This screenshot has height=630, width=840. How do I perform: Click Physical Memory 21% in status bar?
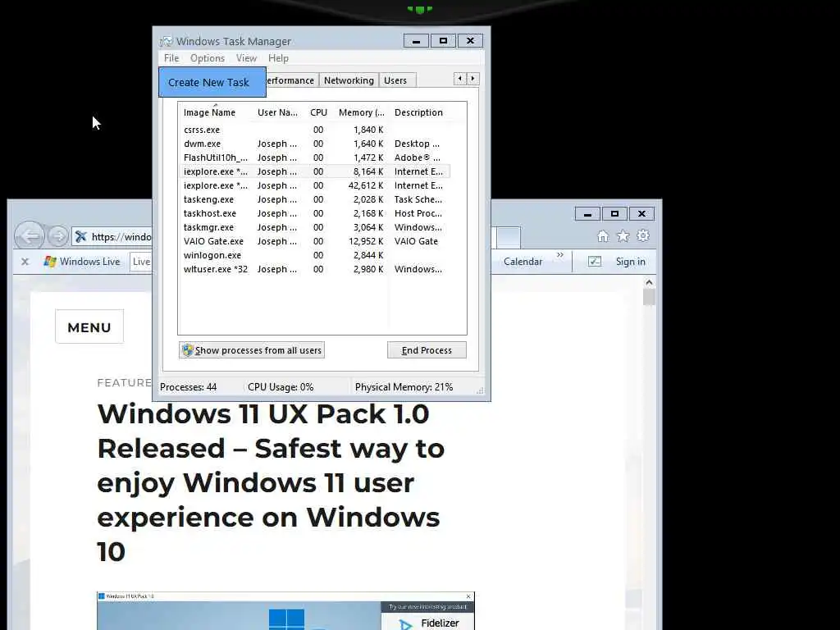(404, 387)
